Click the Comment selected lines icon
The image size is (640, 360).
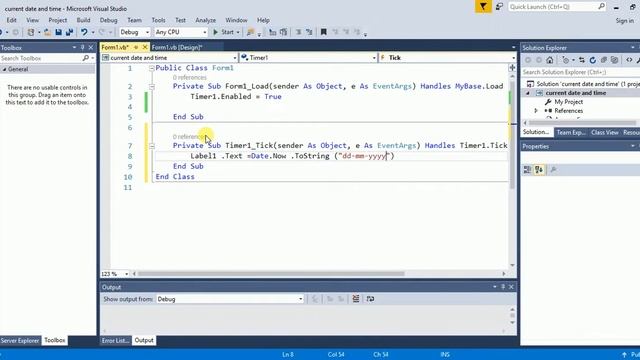pyautogui.click(x=298, y=32)
